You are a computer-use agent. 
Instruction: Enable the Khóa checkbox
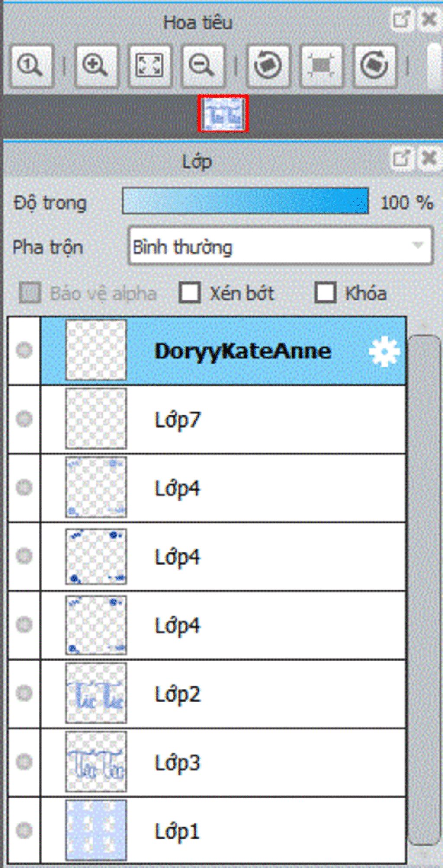point(325,293)
